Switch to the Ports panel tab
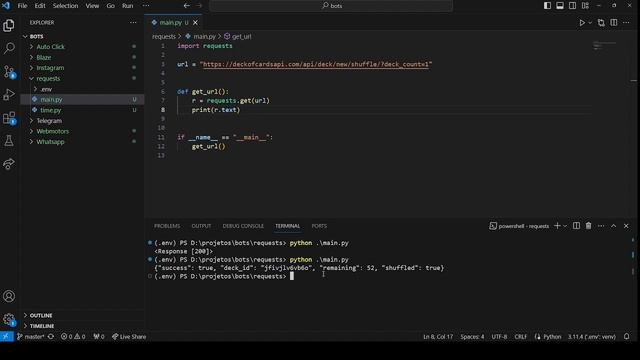640x360 pixels. 319,226
